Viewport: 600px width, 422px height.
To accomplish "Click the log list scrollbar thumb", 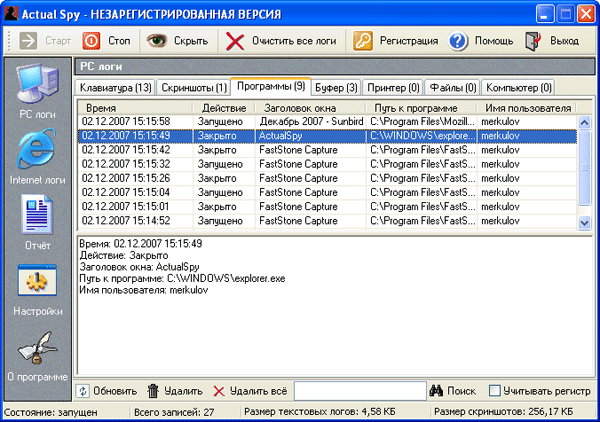I will (584, 168).
